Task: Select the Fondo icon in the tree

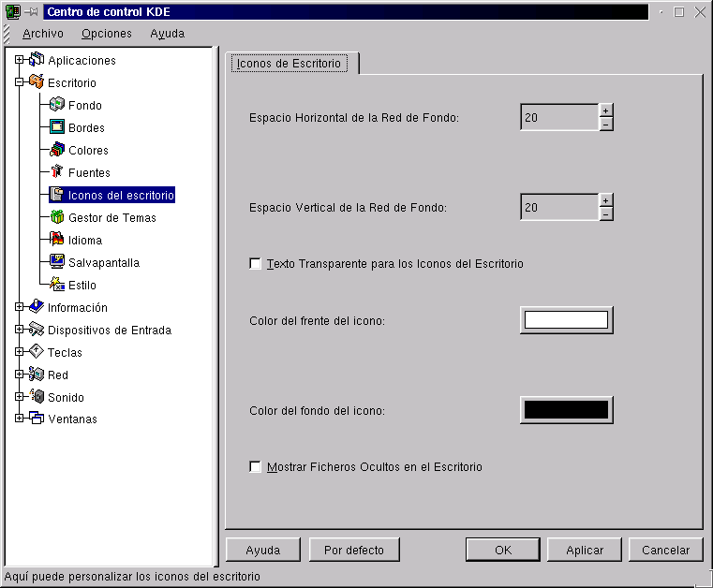Action: (57, 106)
